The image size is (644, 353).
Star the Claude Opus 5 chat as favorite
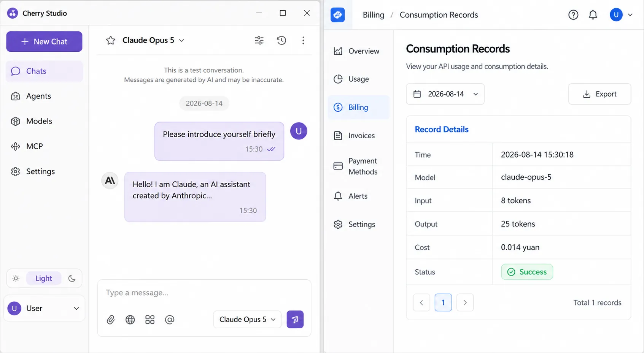pyautogui.click(x=111, y=40)
